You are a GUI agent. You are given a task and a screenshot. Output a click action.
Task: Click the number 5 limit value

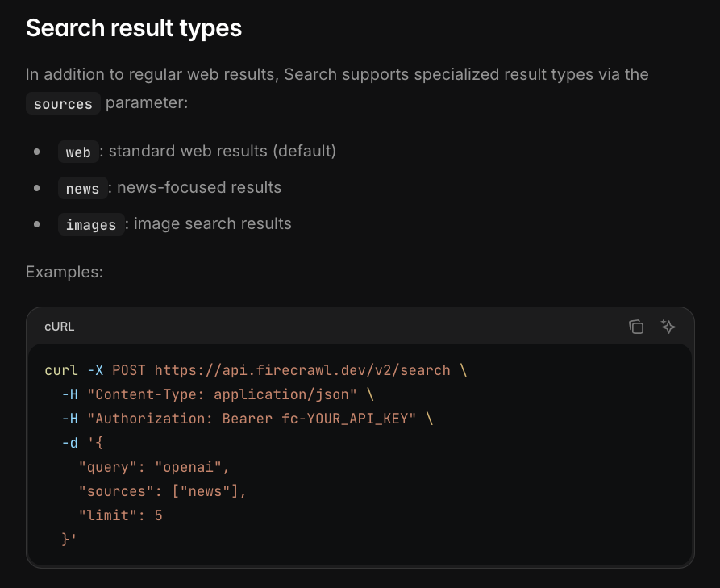[159, 515]
